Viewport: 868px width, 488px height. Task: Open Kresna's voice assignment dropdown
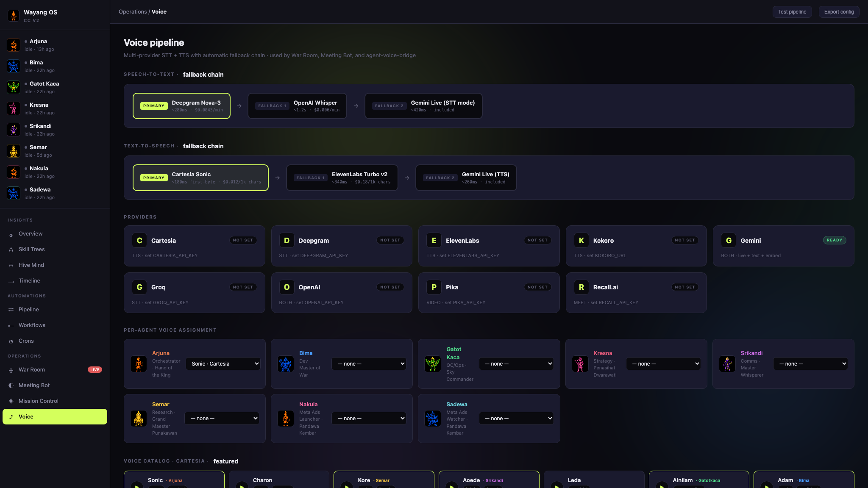pyautogui.click(x=663, y=364)
